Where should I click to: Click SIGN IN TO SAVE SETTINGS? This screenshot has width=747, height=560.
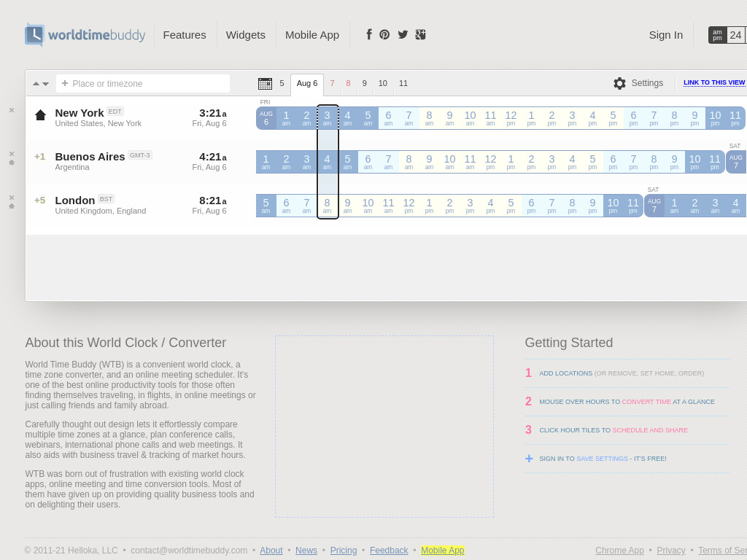tap(603, 459)
